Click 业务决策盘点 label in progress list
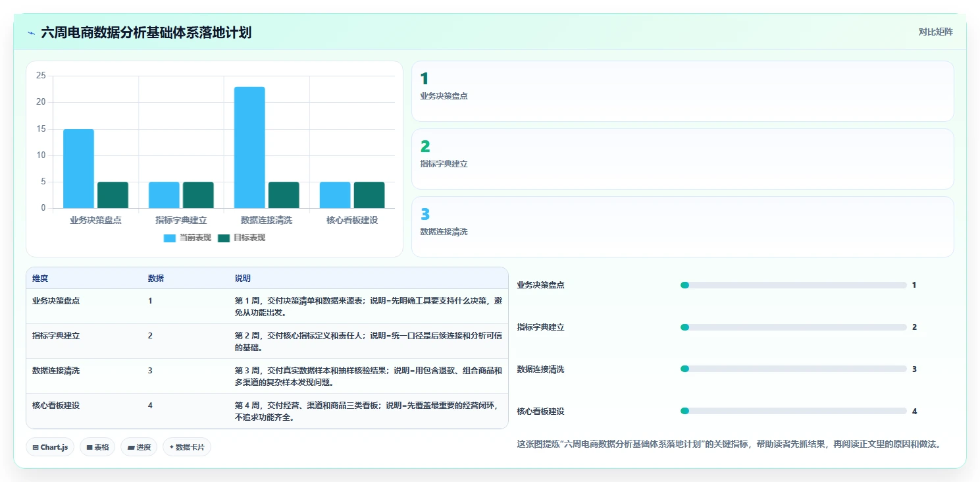980x482 pixels. point(540,285)
